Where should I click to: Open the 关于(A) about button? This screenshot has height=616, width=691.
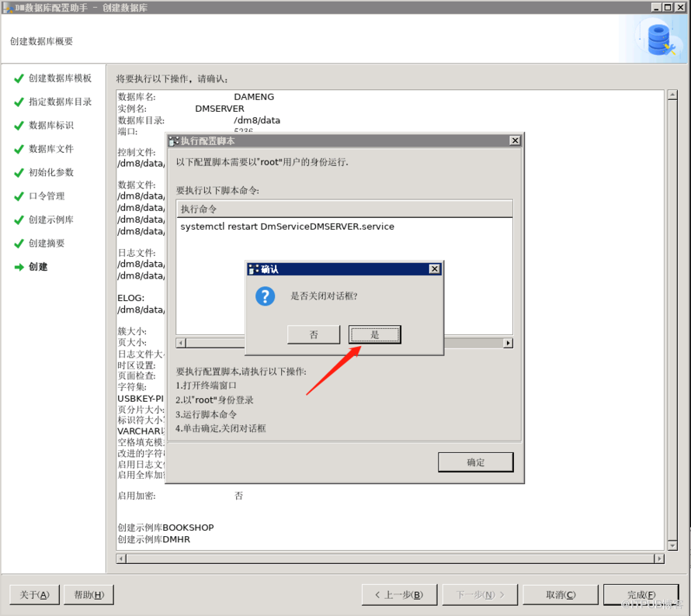click(x=34, y=595)
